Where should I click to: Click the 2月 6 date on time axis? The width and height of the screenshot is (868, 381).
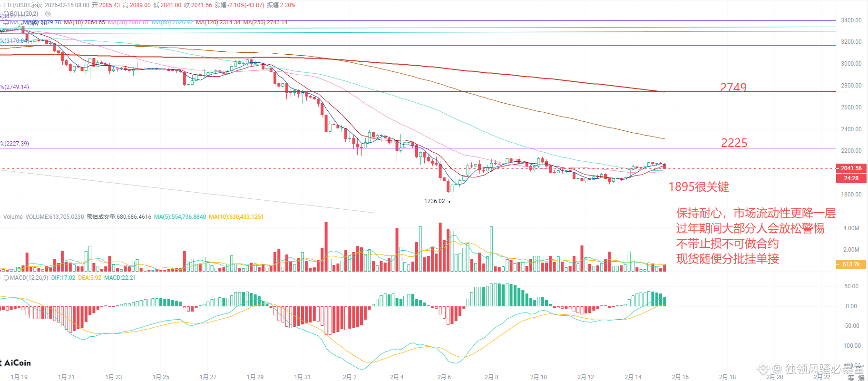point(444,377)
